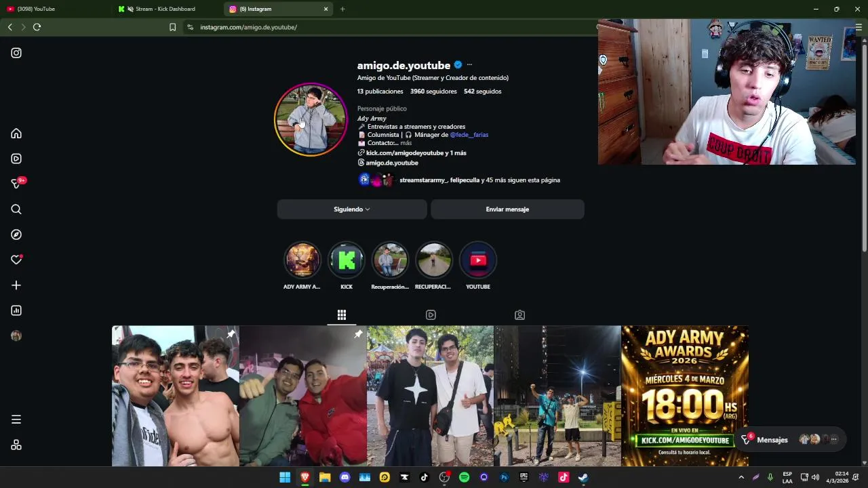
Task: Open the profile picture story
Action: tap(311, 119)
